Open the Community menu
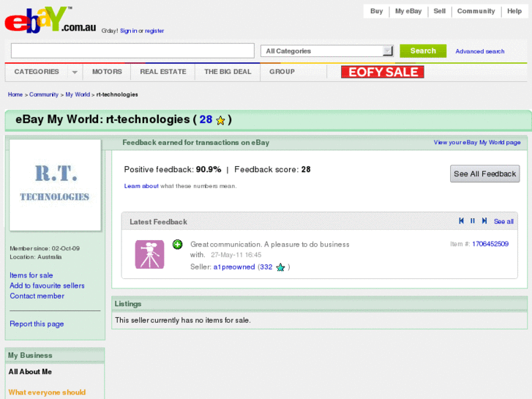 (x=476, y=11)
